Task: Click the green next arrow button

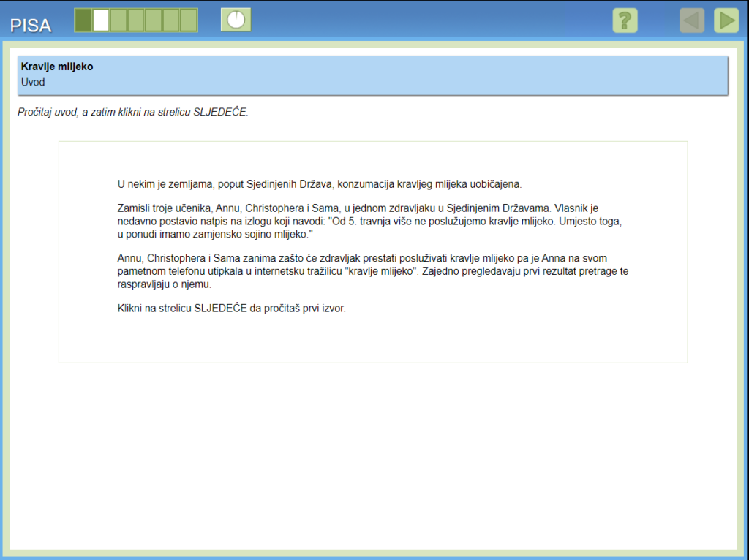Action: [726, 20]
